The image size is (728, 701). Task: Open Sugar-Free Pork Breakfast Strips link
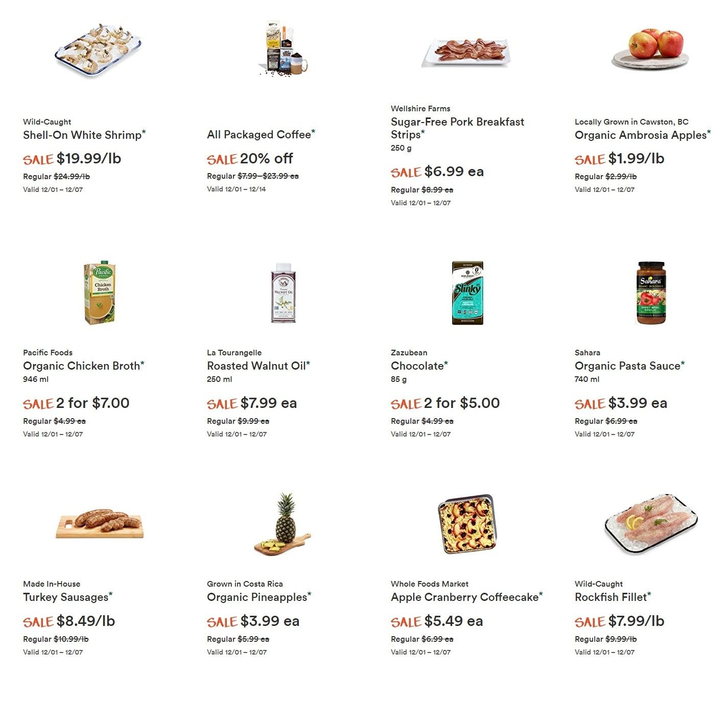pos(457,128)
